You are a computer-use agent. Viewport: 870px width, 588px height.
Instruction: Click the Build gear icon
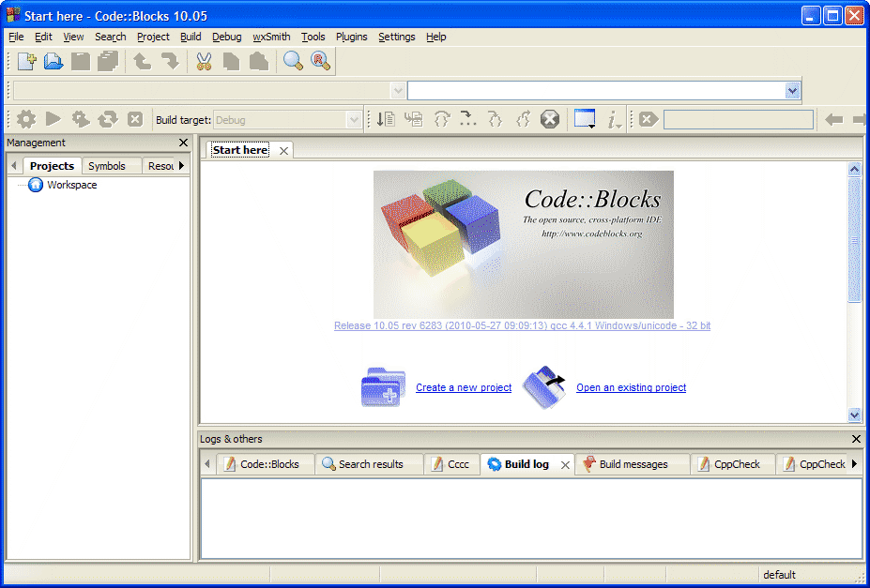(26, 119)
